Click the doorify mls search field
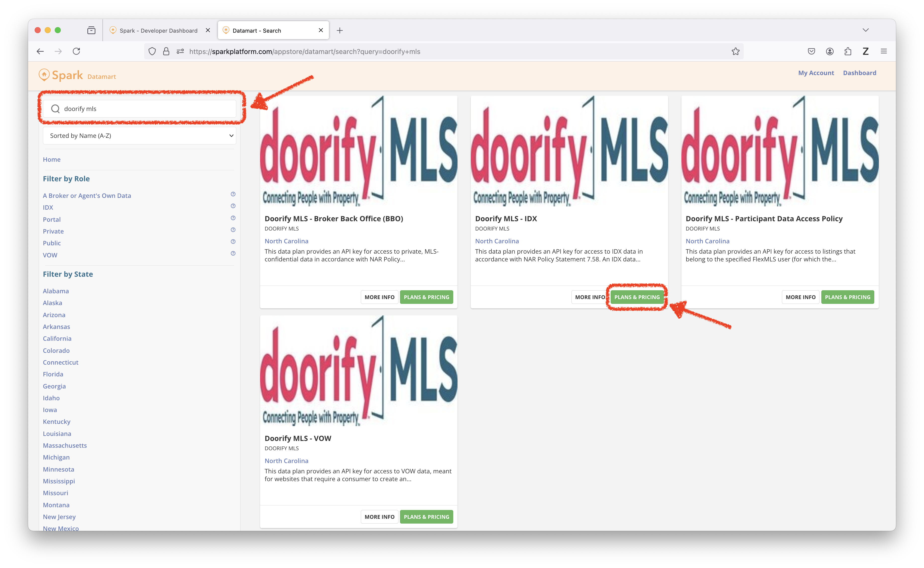Image resolution: width=924 pixels, height=568 pixels. [139, 108]
